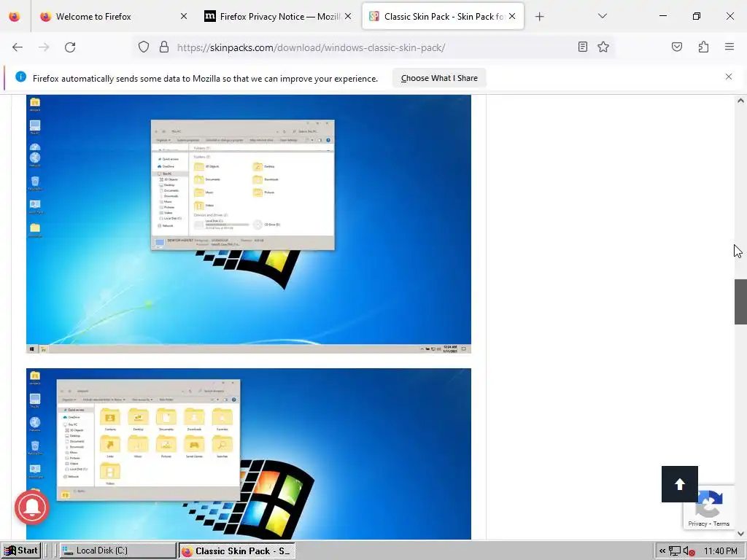Screen dimensions: 747x560
Task: Expand hidden system tray icons
Action: tap(662, 551)
